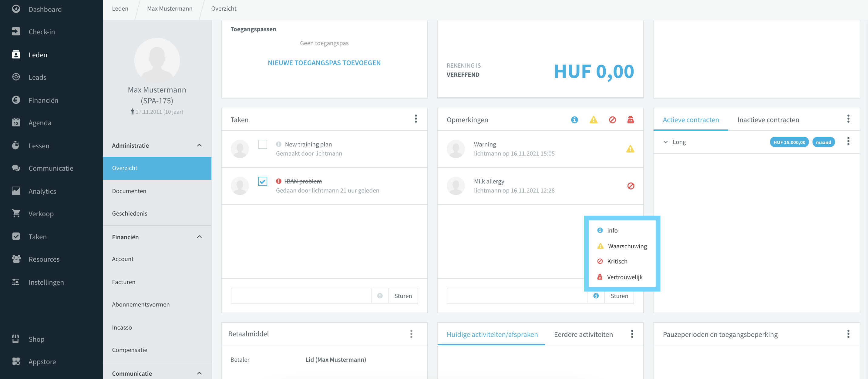Open the Verkoop shopping cart icon
The image size is (868, 379).
click(x=16, y=213)
